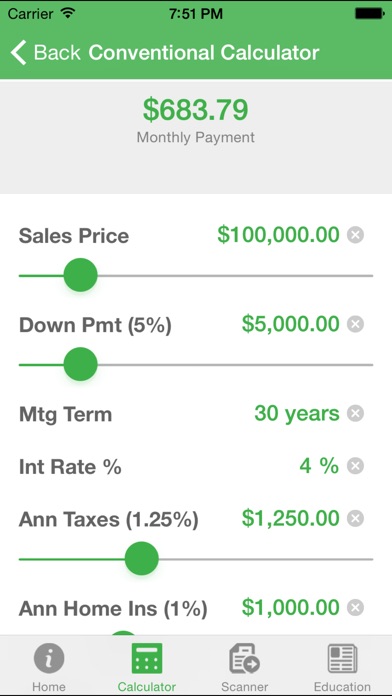Clear the Int Rate value

click(356, 466)
